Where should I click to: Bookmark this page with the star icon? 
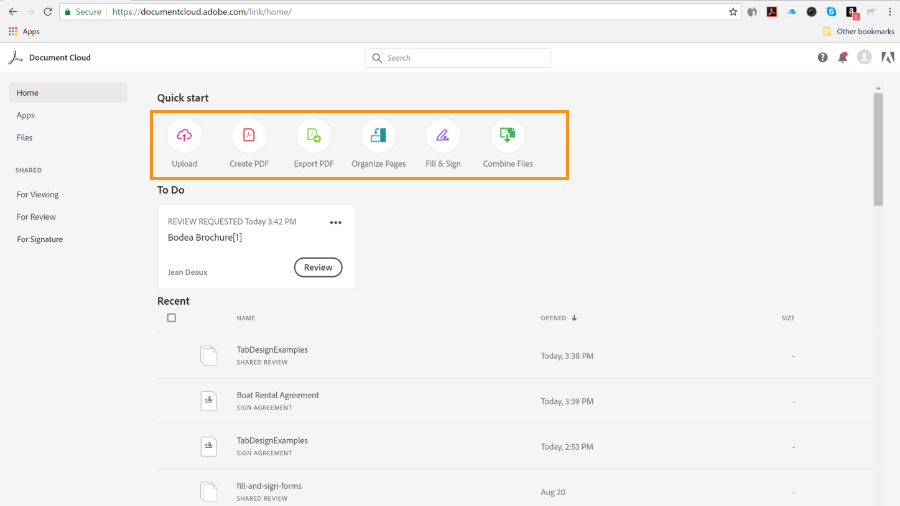click(733, 11)
